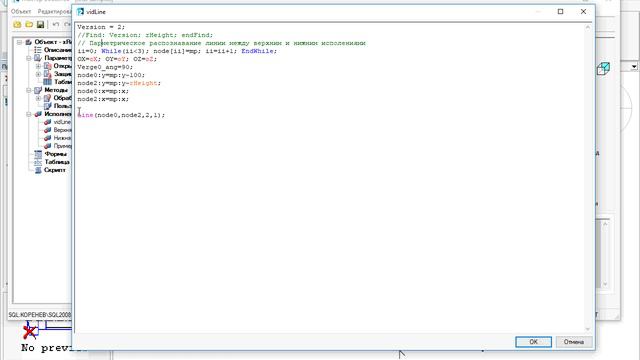The width and height of the screenshot is (640, 360).
Task: Click the vidLine dialog title icon
Action: click(80, 12)
